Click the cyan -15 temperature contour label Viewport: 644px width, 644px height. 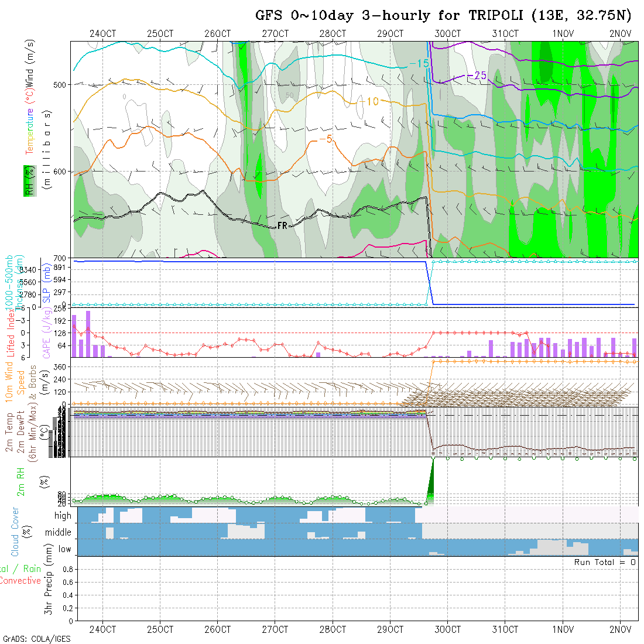pos(419,63)
